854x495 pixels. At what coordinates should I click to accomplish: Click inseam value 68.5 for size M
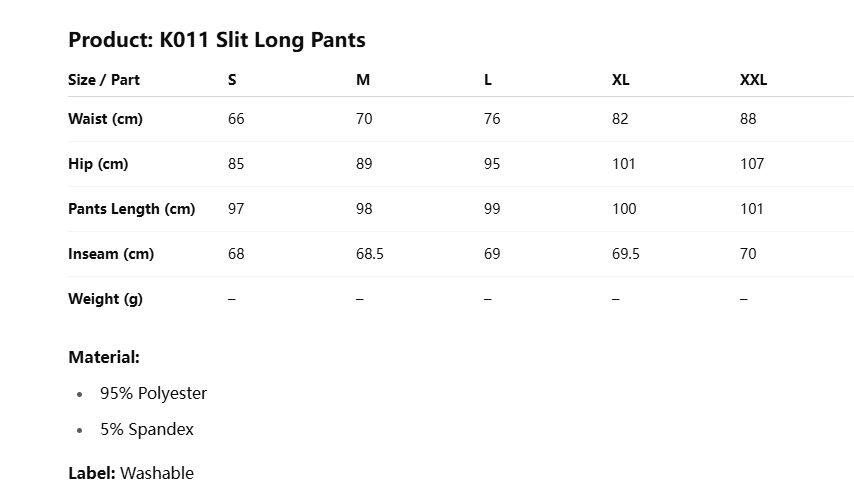pyautogui.click(x=370, y=254)
